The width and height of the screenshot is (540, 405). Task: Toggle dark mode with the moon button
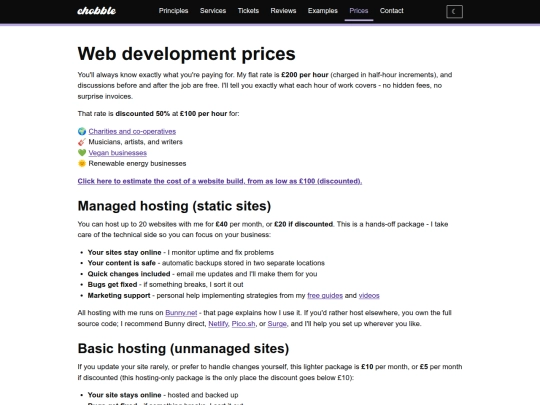[x=454, y=11]
